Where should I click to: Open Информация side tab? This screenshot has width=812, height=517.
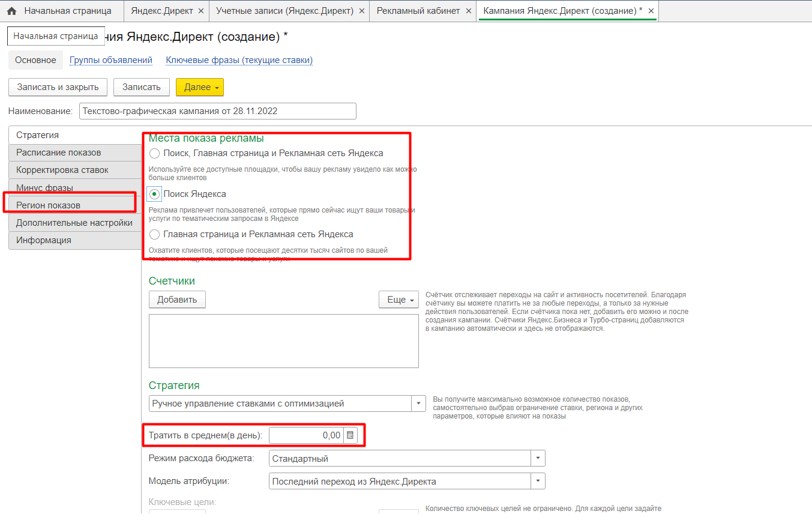[75, 240]
